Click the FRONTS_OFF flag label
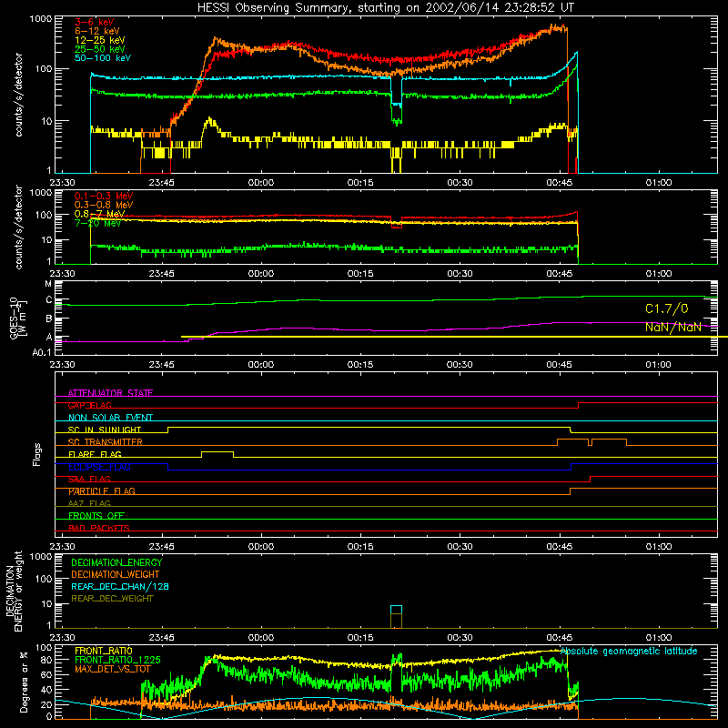 pyautogui.click(x=96, y=516)
